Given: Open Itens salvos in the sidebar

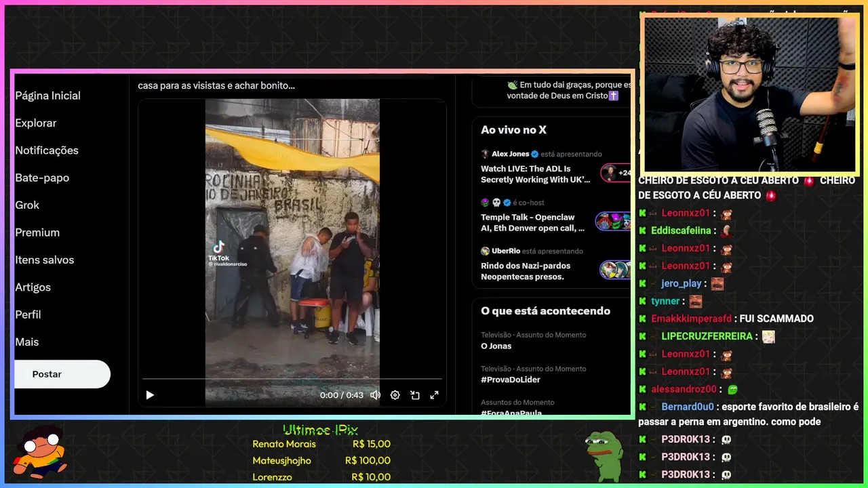Looking at the screenshot, I should (45, 260).
